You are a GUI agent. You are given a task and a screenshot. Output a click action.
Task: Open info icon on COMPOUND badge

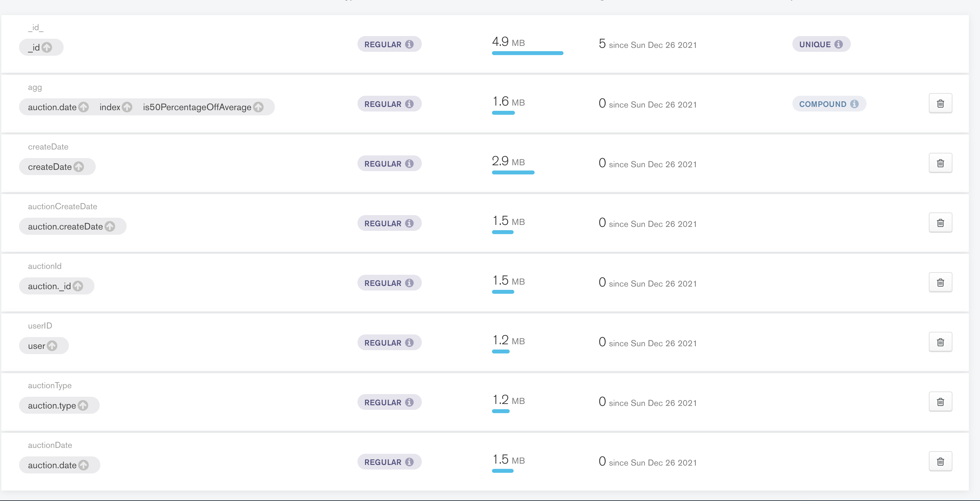854,104
